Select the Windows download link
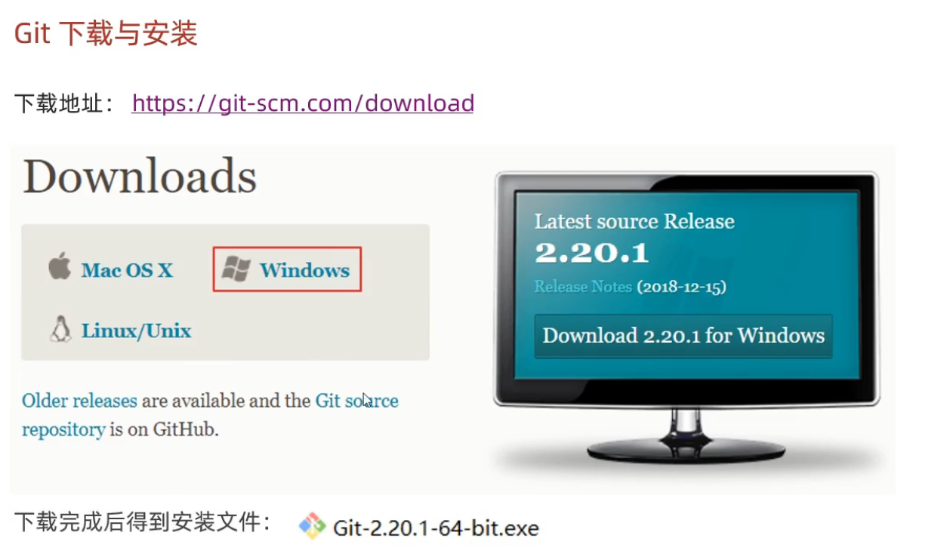This screenshot has width=950, height=560. (304, 270)
